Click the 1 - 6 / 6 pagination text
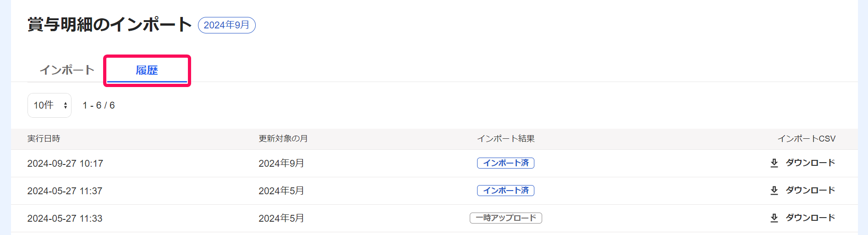The width and height of the screenshot is (868, 235). [99, 105]
